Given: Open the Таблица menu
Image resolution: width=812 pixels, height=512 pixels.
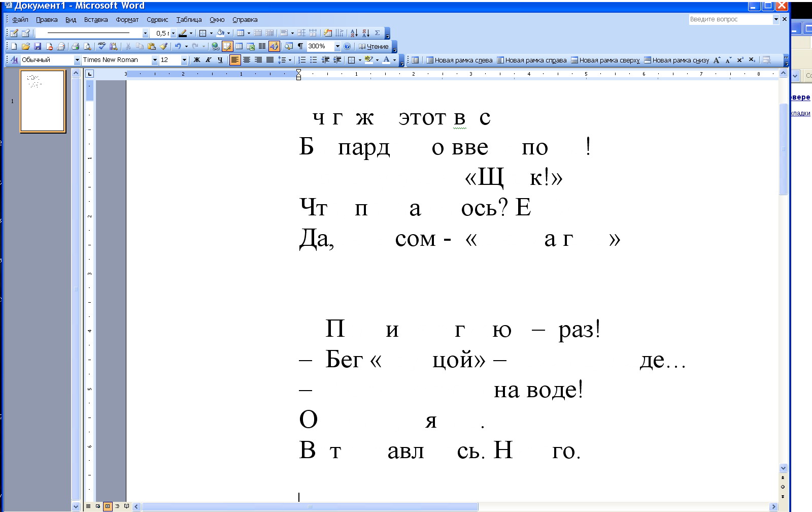Looking at the screenshot, I should pos(189,20).
